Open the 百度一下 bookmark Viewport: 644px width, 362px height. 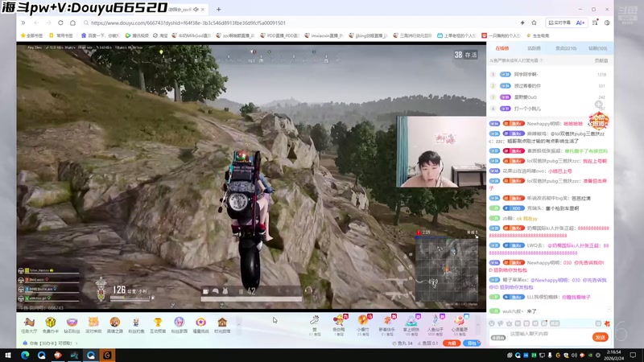(100, 35)
